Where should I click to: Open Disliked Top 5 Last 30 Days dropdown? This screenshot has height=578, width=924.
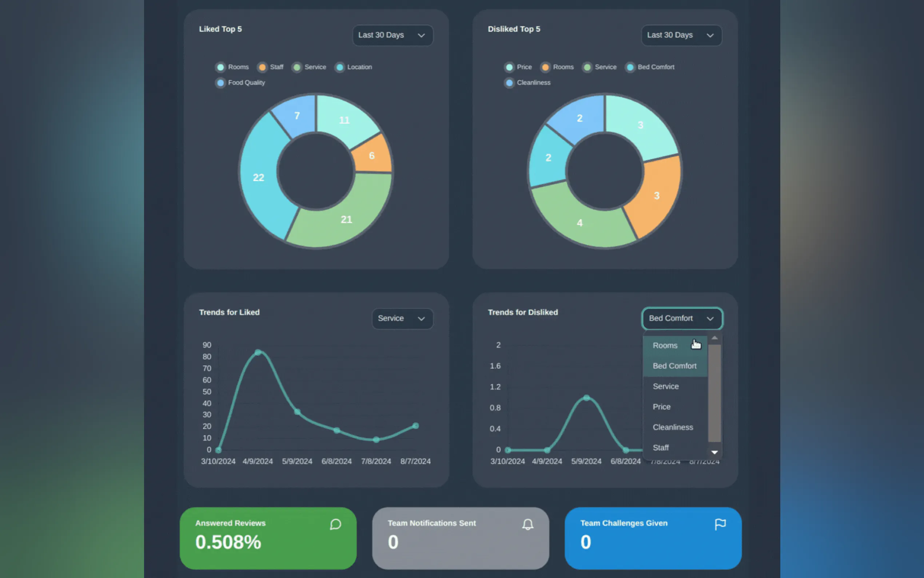pos(681,35)
